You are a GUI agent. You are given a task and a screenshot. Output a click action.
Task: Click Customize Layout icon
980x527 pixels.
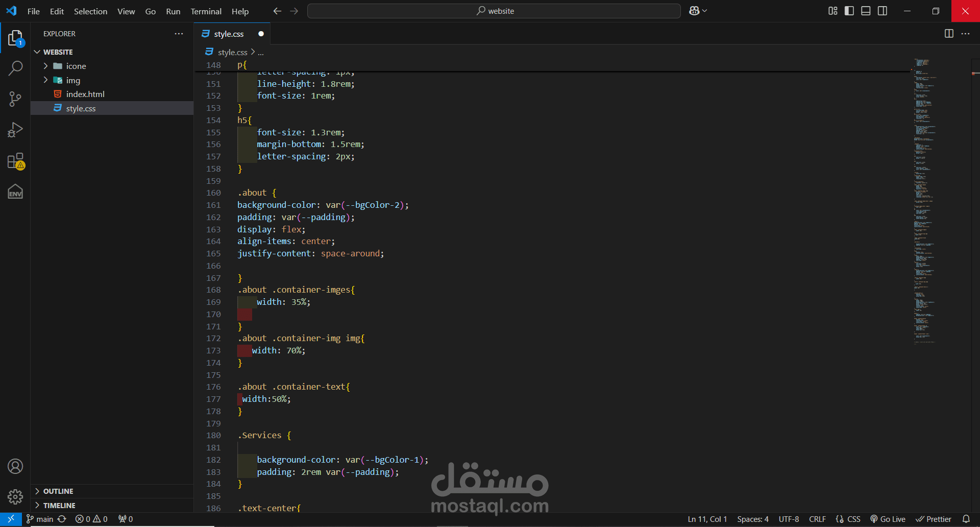coord(833,11)
